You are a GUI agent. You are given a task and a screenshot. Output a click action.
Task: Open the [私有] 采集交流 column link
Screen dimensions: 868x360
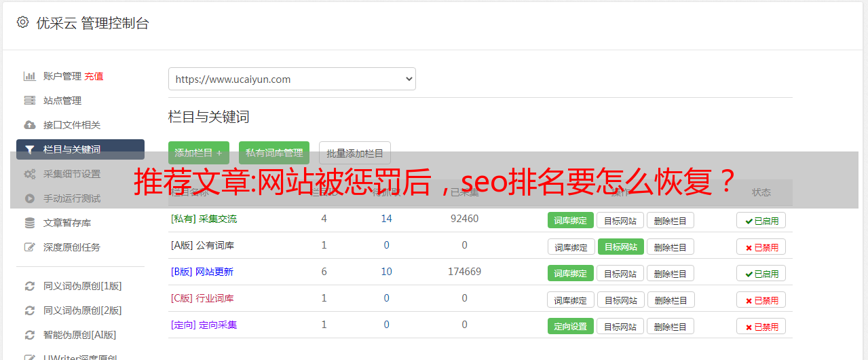coord(204,219)
